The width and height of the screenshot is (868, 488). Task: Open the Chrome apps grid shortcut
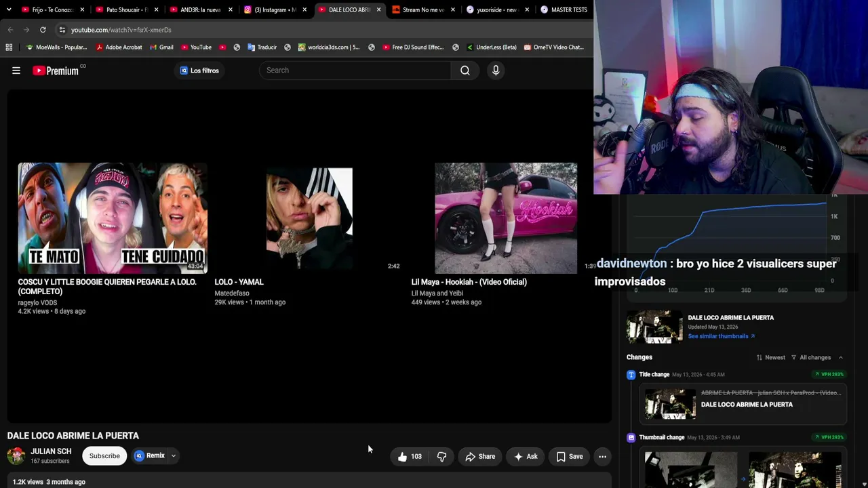[9, 47]
